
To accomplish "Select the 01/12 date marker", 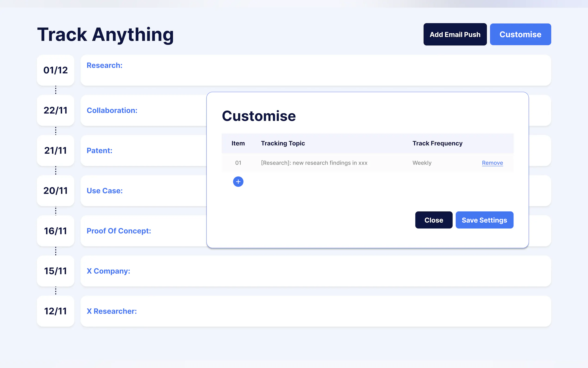I will point(55,70).
